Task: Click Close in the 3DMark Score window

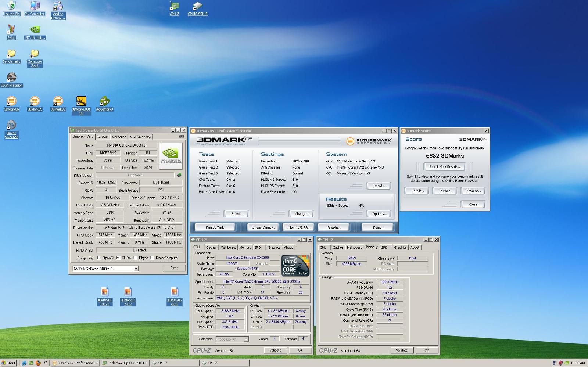Action: (473, 204)
